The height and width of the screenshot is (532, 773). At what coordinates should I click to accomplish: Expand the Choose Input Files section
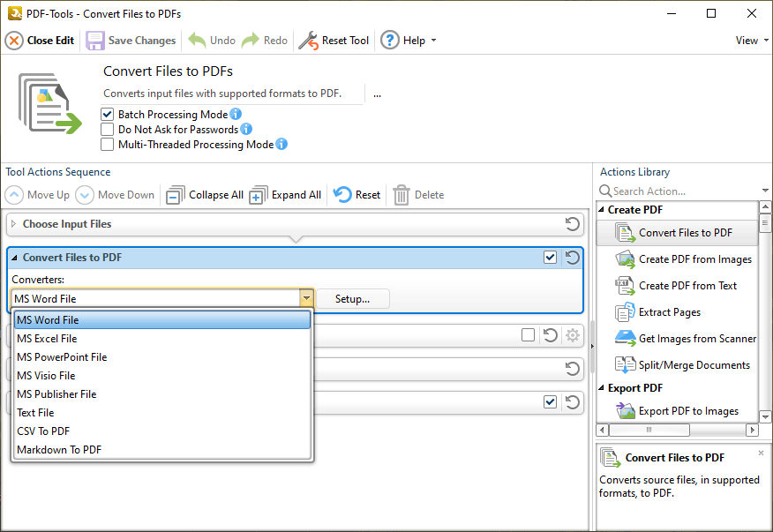point(13,224)
